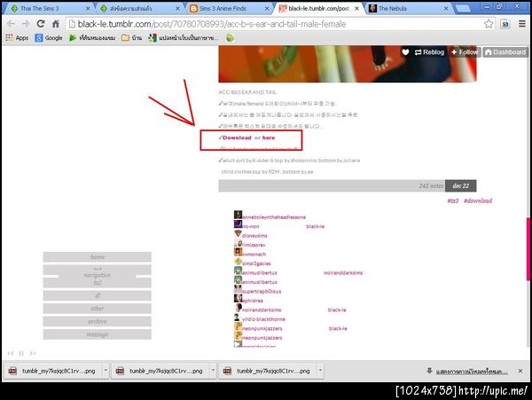Viewport: 532px width, 400px height.
Task: Open noiranddarksims reblog source link
Action: pos(343,273)
